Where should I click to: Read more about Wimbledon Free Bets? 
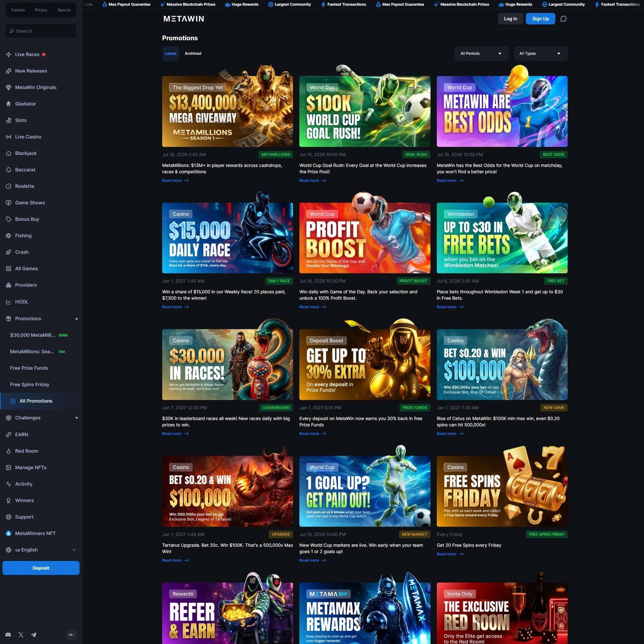coord(450,307)
